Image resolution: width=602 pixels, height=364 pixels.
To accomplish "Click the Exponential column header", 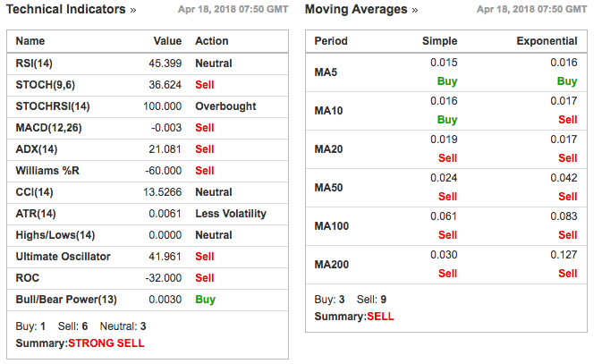I will coord(547,41).
